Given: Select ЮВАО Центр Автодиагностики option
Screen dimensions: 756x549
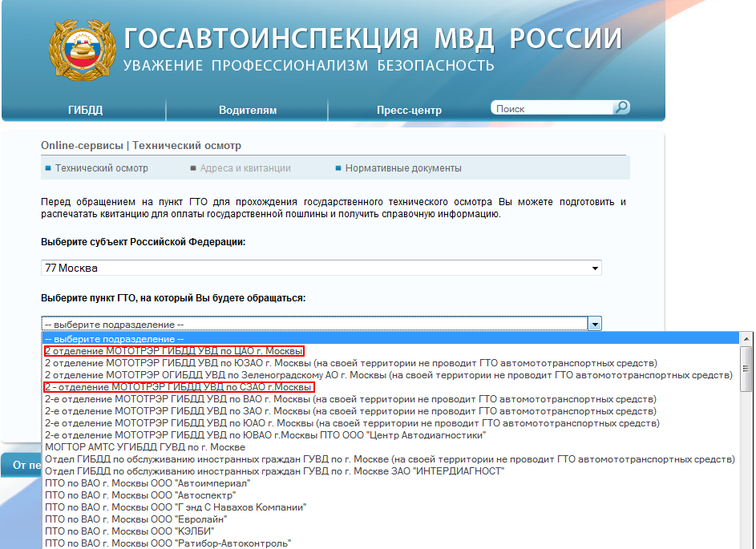Looking at the screenshot, I should pyautogui.click(x=390, y=435).
